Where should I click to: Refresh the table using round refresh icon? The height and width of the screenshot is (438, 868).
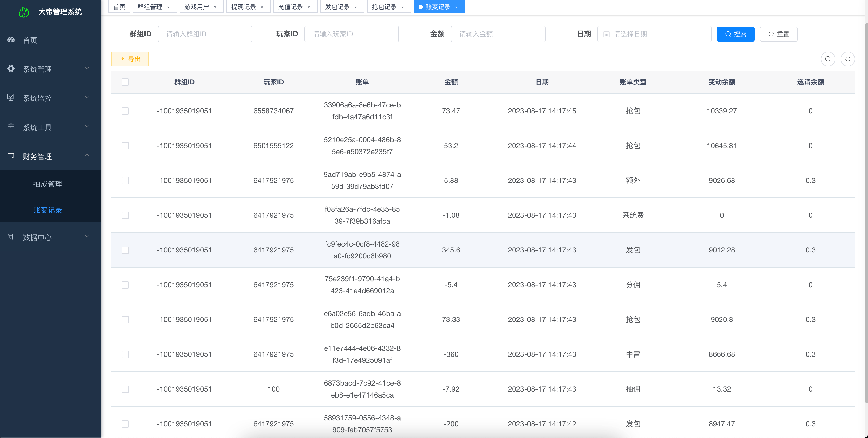(x=848, y=59)
